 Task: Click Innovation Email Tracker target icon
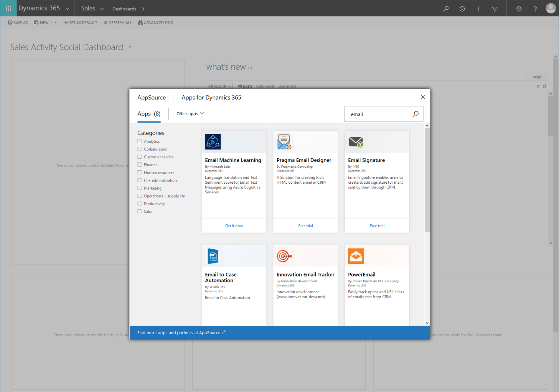click(x=284, y=256)
